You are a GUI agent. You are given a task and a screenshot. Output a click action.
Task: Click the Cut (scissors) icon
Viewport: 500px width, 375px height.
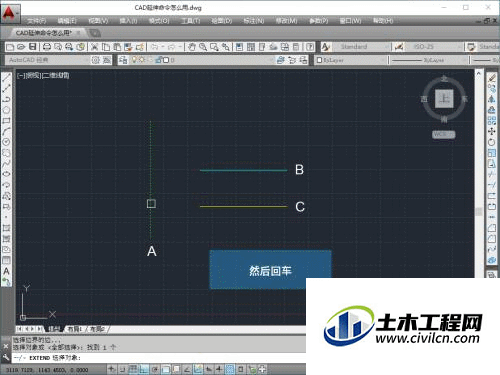click(x=94, y=47)
